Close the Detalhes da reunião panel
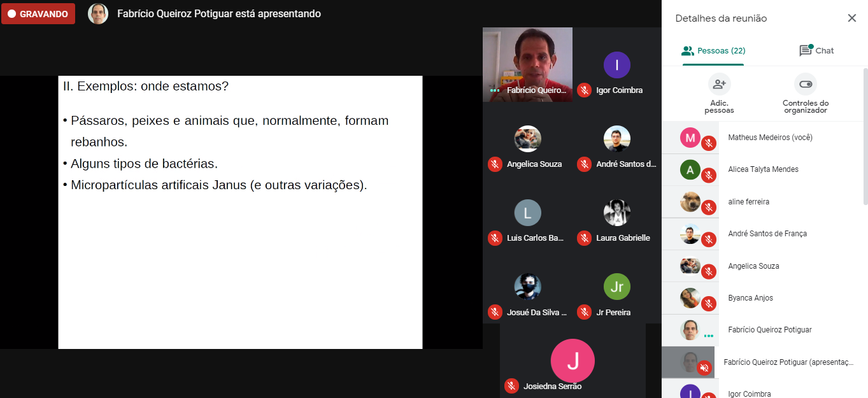The image size is (868, 398). [x=851, y=18]
